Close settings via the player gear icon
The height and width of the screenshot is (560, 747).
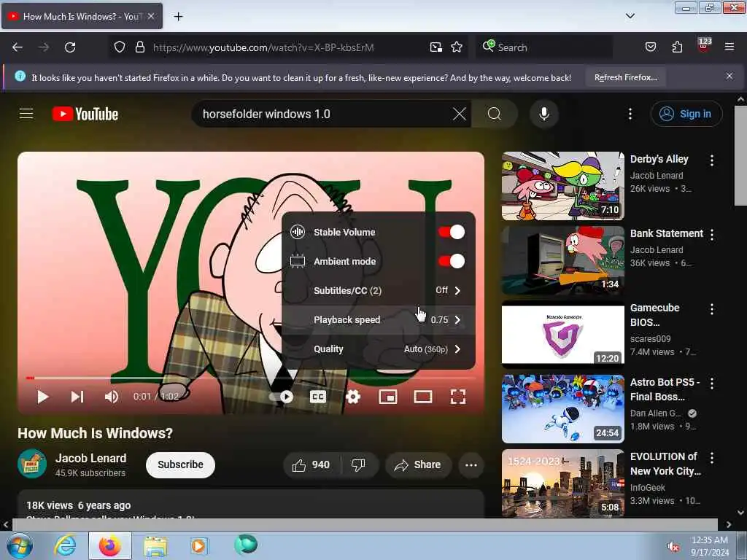(352, 397)
